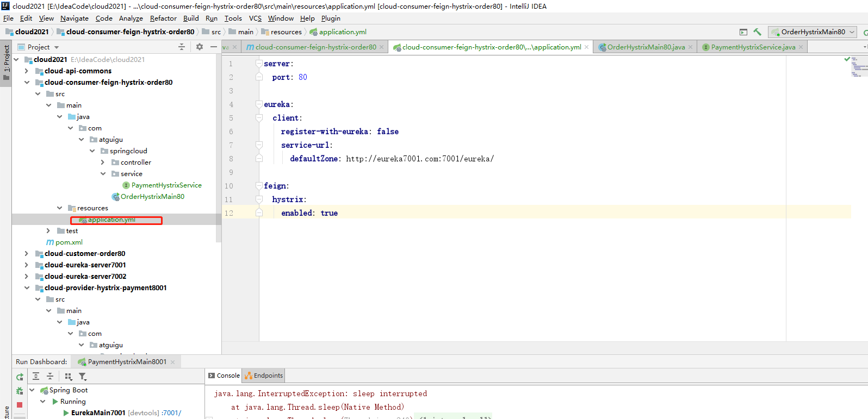Click the expand all icon in Run Dashboard
Screen dimensions: 868x419
click(x=36, y=376)
